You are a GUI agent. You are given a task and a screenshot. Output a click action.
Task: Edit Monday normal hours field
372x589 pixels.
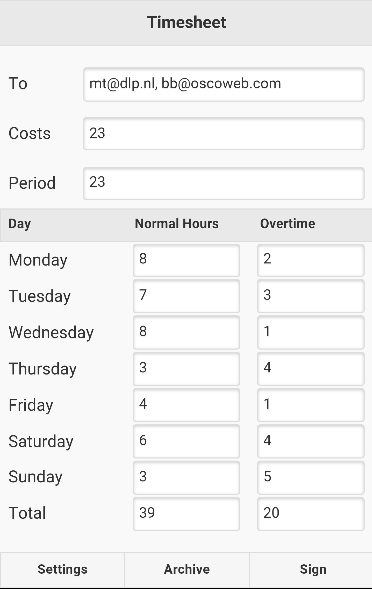coord(186,260)
